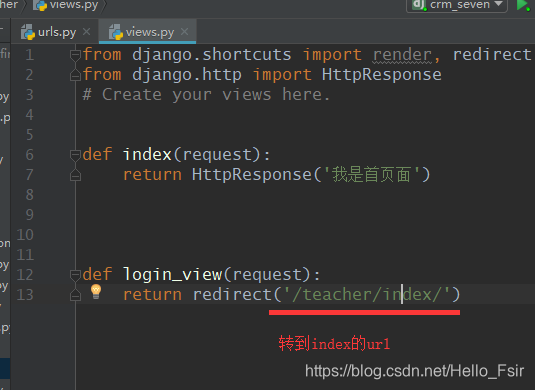The height and width of the screenshot is (390, 535).
Task: Click 'redirect' in the line 1 import
Action: (492, 55)
